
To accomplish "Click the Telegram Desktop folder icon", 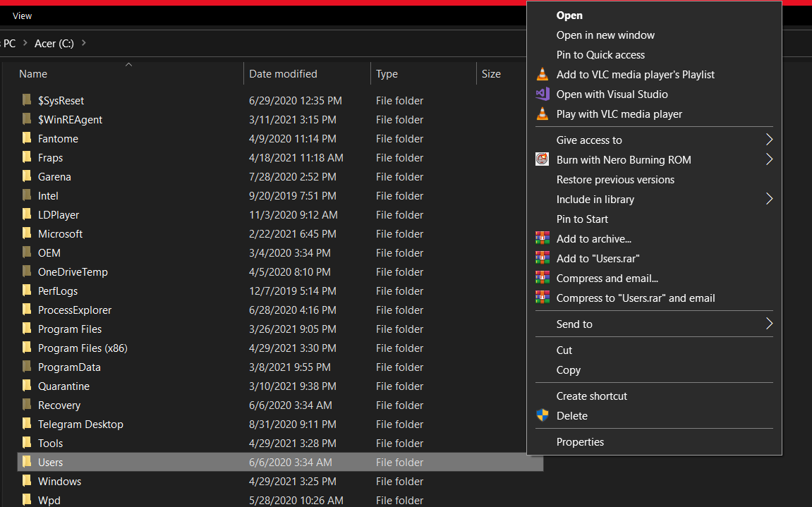I will point(27,424).
